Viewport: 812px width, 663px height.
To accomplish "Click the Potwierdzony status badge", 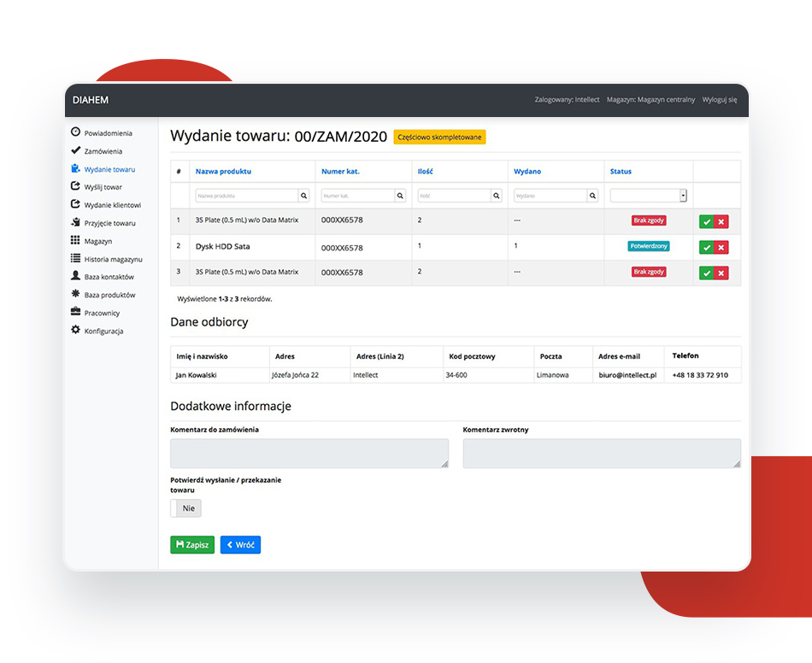I will click(649, 246).
